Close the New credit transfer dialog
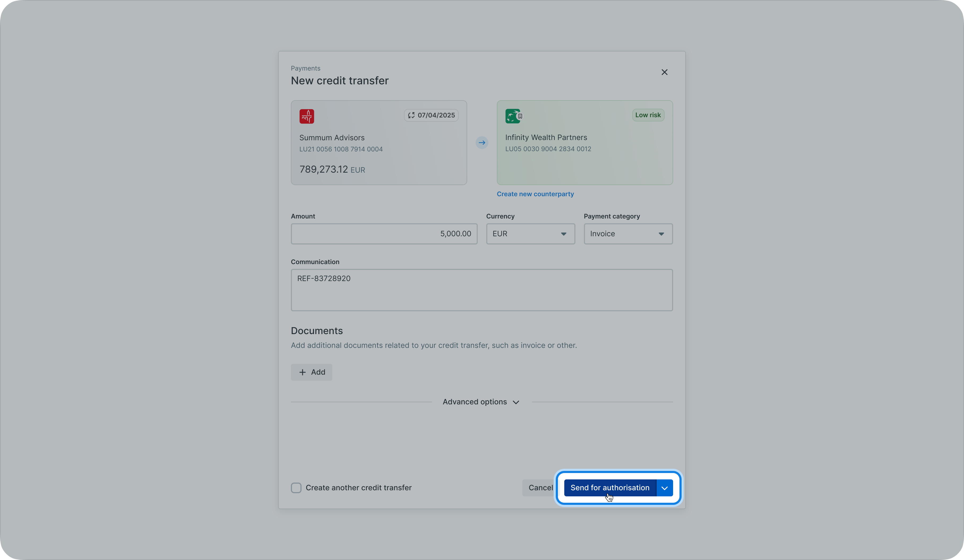Viewport: 964px width, 560px height. pos(664,72)
